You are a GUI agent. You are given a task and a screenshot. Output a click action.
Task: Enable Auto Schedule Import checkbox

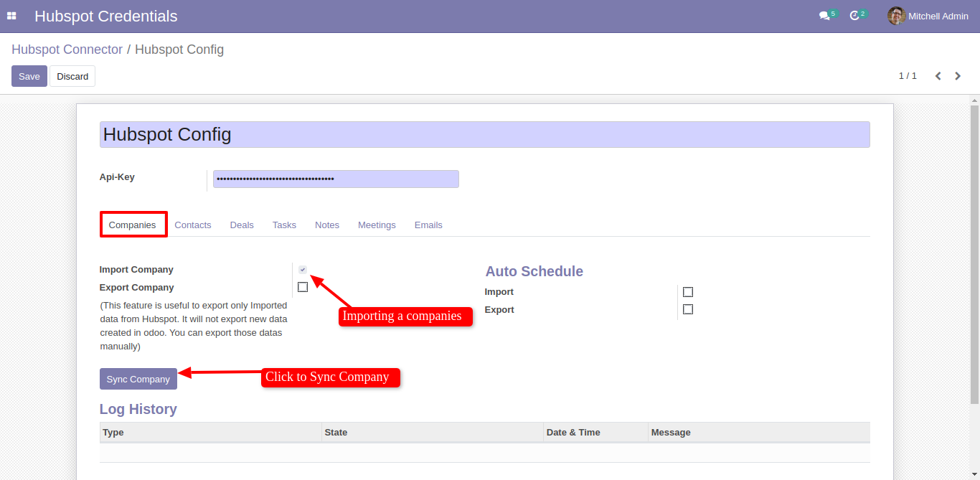click(688, 292)
